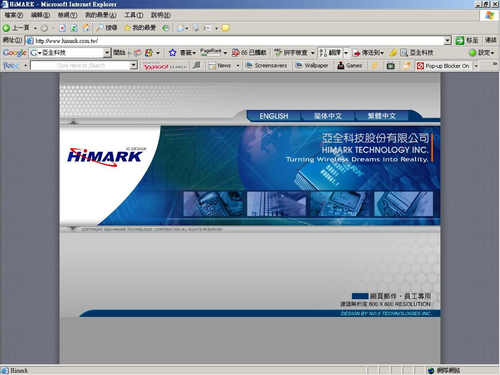Expand the News toolbar dropdown arrow
Viewport: 500px width, 375px height.
[x=238, y=66]
